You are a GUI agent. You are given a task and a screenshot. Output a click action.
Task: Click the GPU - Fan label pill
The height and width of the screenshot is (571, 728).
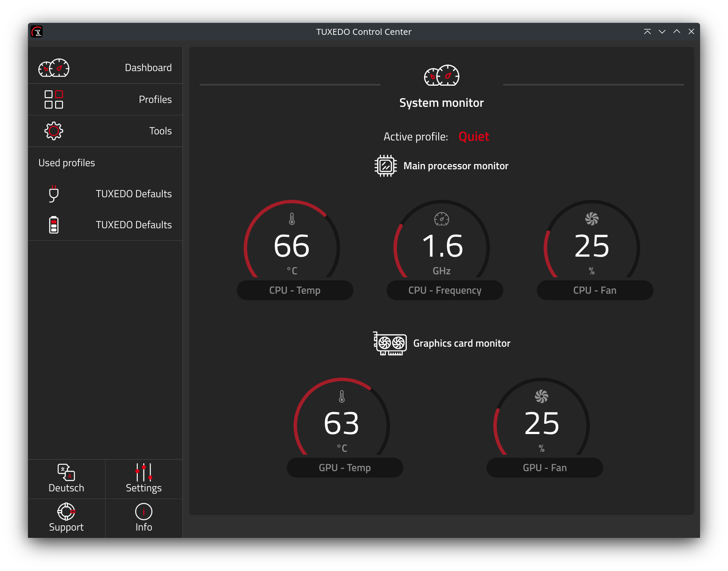[545, 468]
